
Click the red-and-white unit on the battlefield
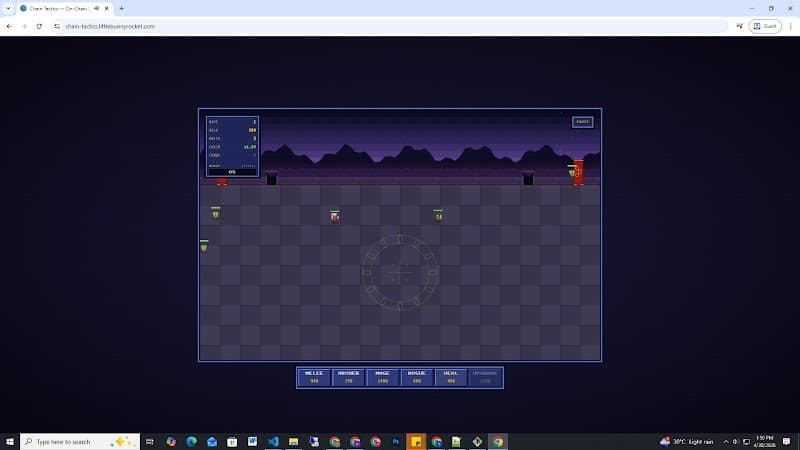point(335,217)
